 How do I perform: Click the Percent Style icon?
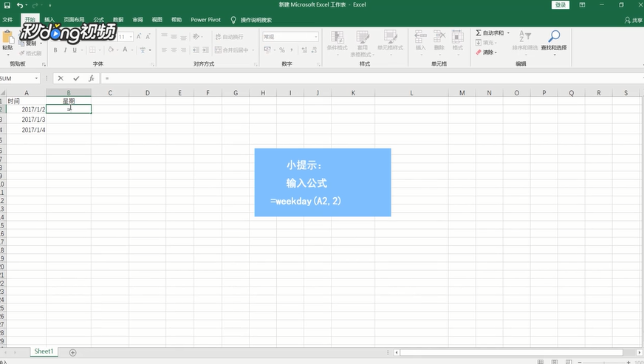pyautogui.click(x=282, y=50)
